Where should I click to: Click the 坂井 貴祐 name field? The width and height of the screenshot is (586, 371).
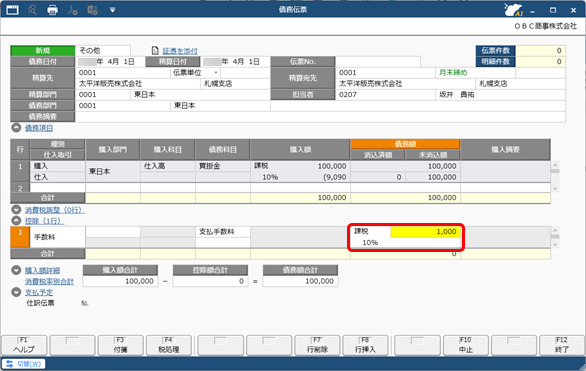(500, 95)
